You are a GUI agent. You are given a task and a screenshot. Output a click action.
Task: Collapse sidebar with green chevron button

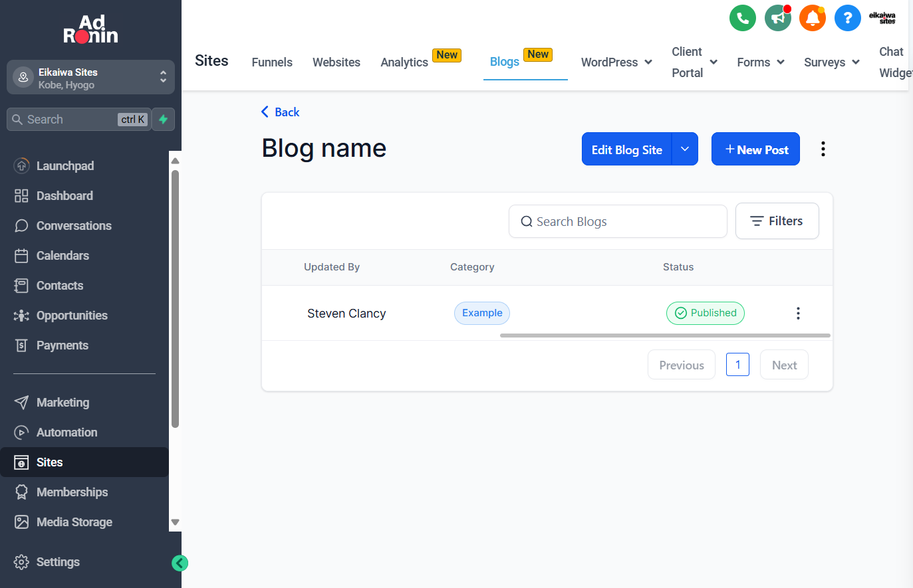click(x=180, y=563)
